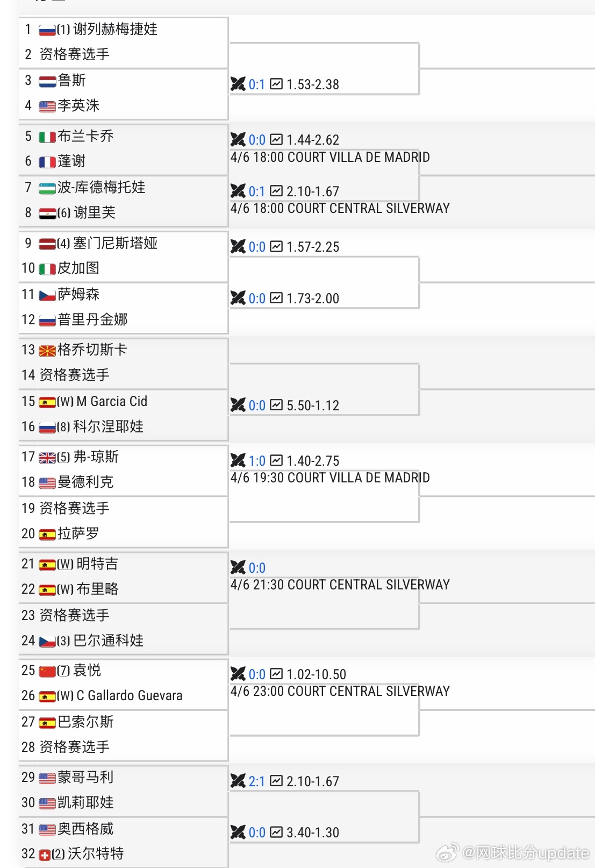
Task: Click match time 4/6 19:30 COURT VILLA DE MADRID
Action: 329,478
